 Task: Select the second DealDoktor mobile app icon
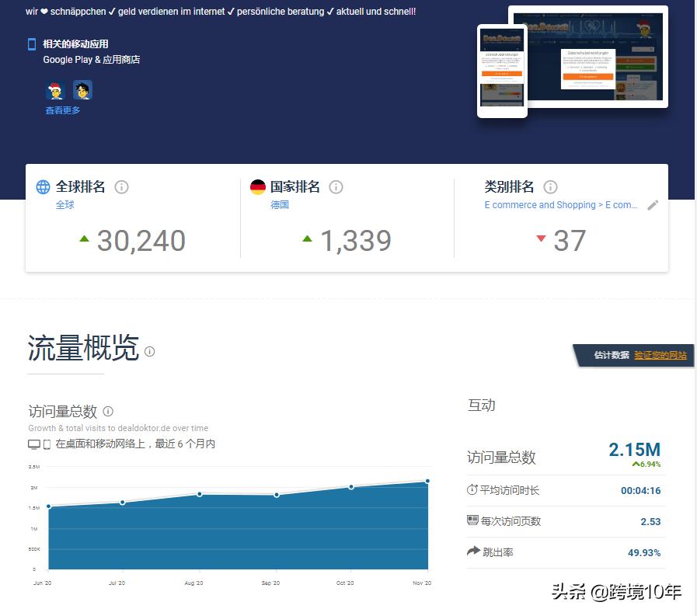click(82, 92)
